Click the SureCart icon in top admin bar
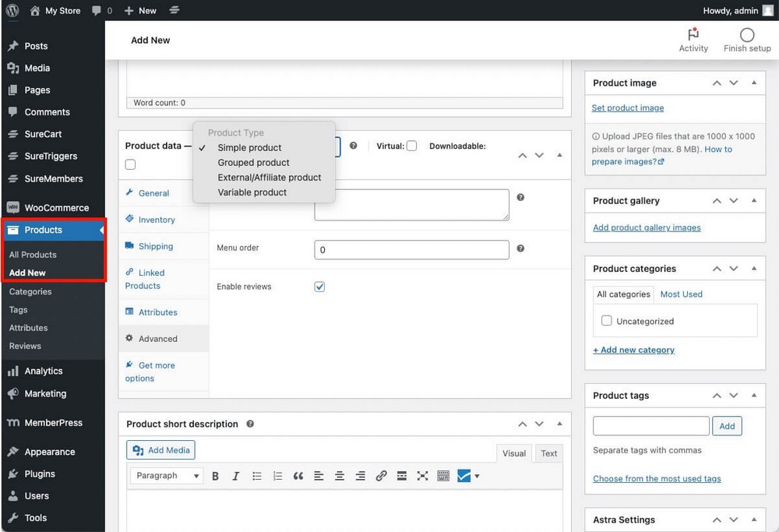The image size is (779, 532). pyautogui.click(x=174, y=10)
